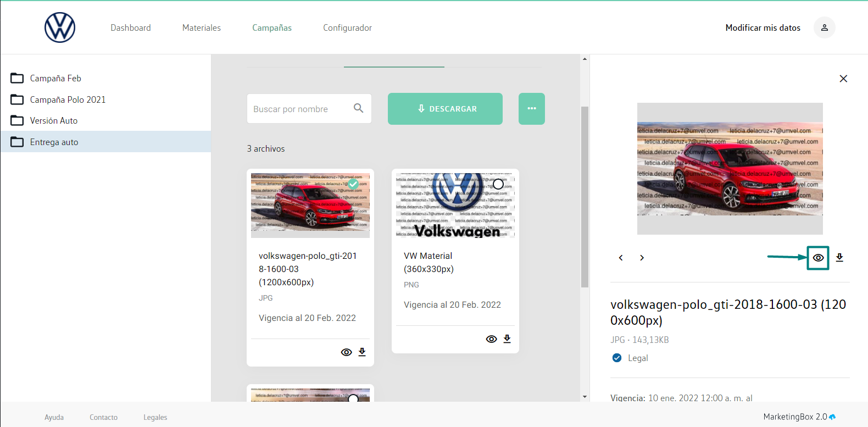This screenshot has width=868, height=427.
Task: Open the user profile icon
Action: click(825, 27)
